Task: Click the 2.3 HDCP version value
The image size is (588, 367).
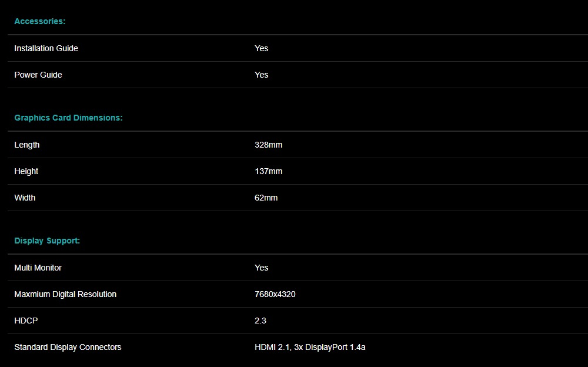Action: 260,321
